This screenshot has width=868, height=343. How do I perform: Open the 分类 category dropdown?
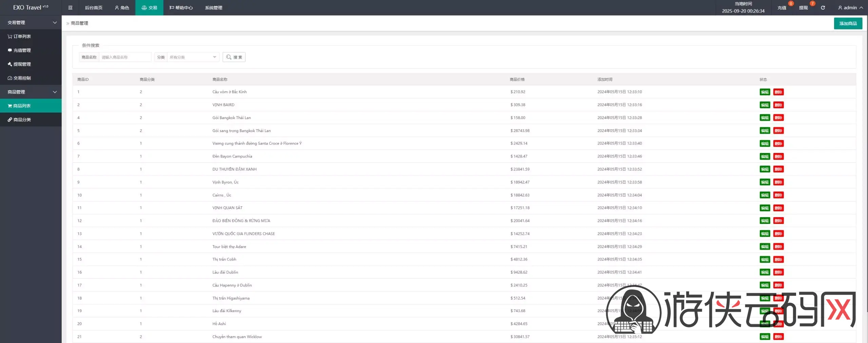193,57
